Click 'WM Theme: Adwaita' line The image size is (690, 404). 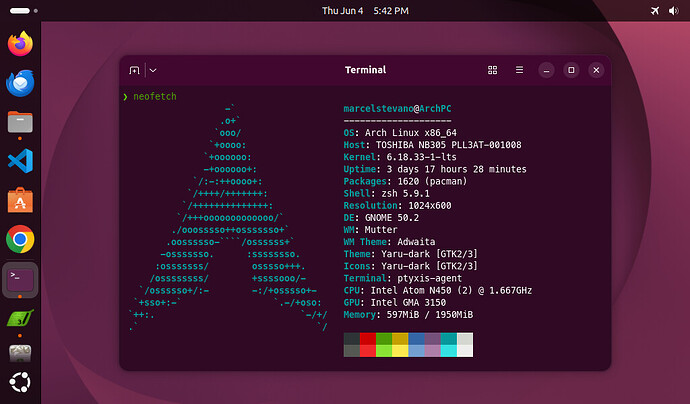point(389,242)
